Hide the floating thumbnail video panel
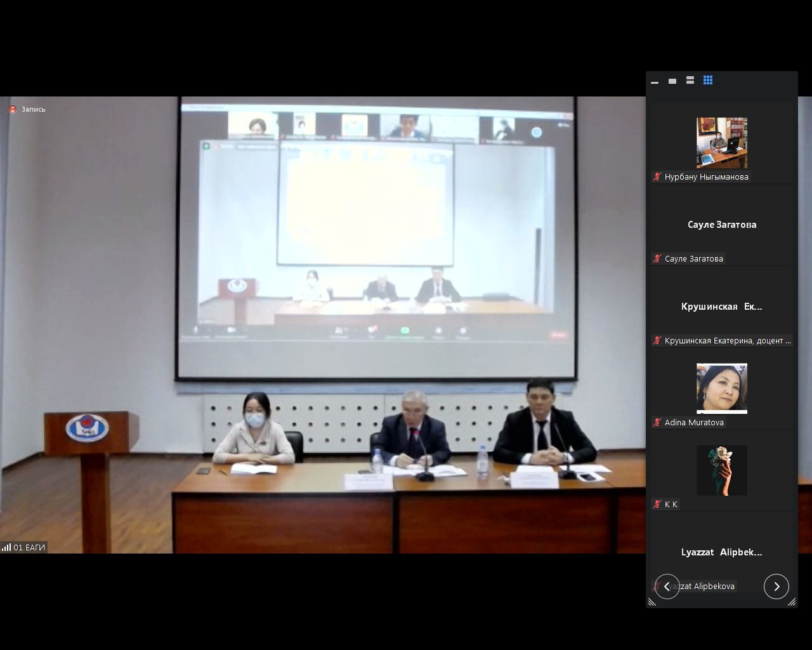812x650 pixels. (655, 81)
